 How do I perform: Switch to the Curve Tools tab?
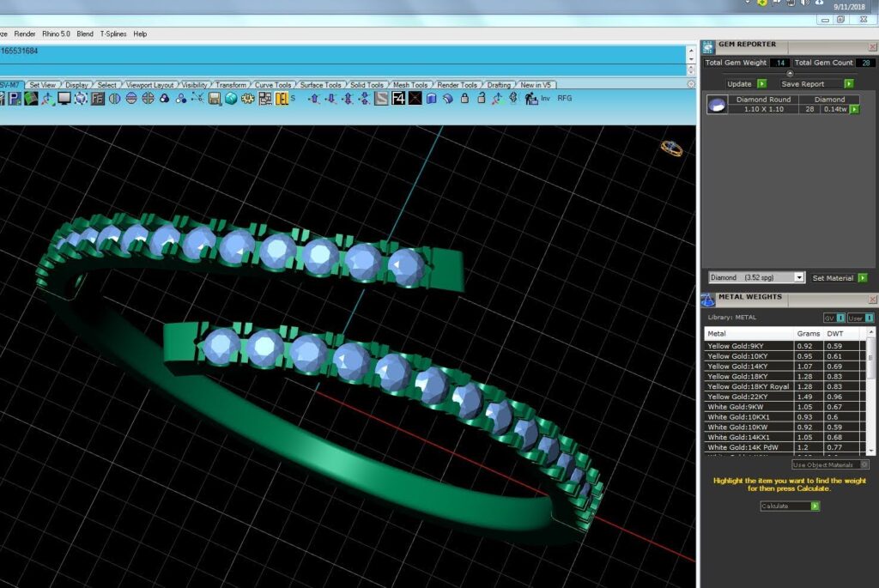(x=273, y=85)
